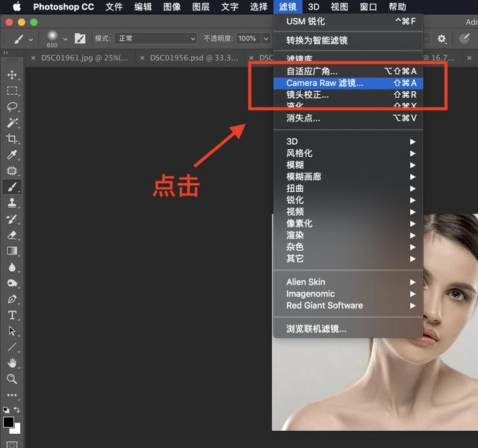Screen dimensions: 478x448
Task: Select the Clone Stamp tool
Action: coord(12,203)
